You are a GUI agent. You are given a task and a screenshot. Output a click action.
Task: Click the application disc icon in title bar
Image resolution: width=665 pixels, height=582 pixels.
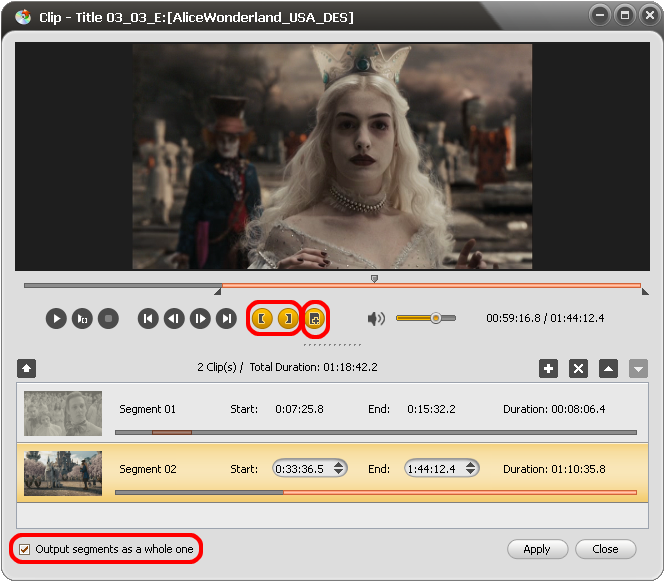[23, 17]
